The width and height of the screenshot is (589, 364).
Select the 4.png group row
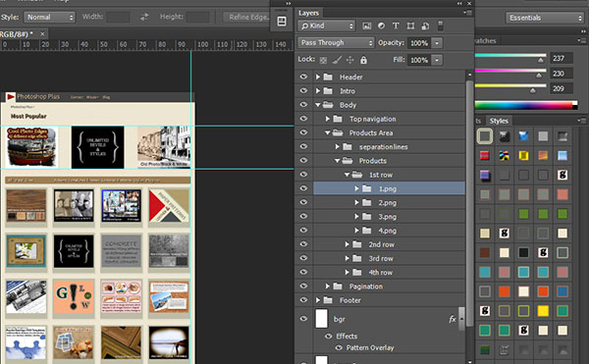pyautogui.click(x=389, y=231)
